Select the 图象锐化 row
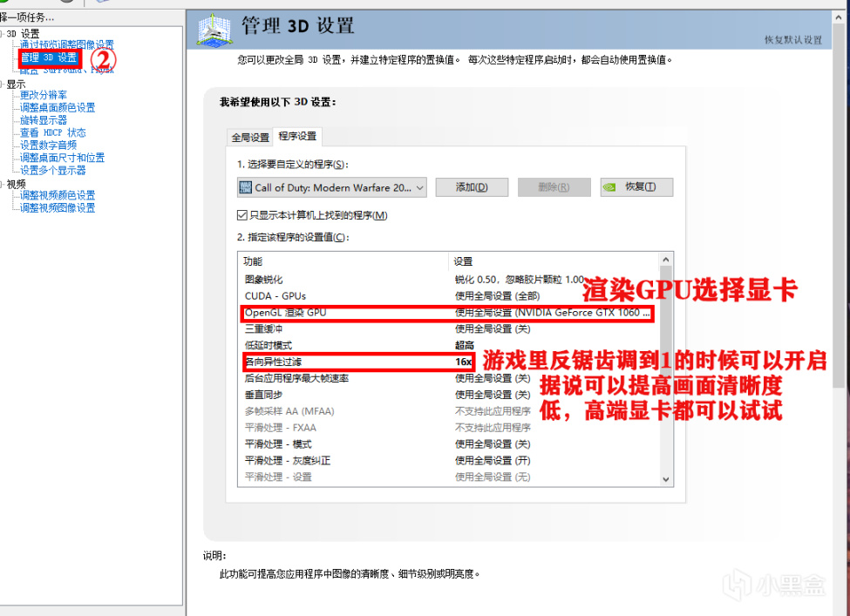 449,280
